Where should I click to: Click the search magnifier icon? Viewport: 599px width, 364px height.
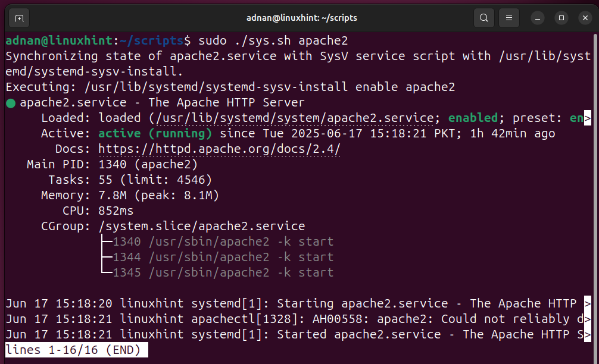tap(485, 18)
